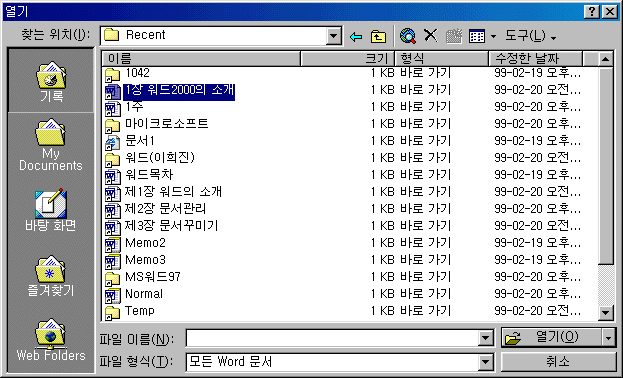Select the 워드(이희진) folder

pyautogui.click(x=160, y=158)
